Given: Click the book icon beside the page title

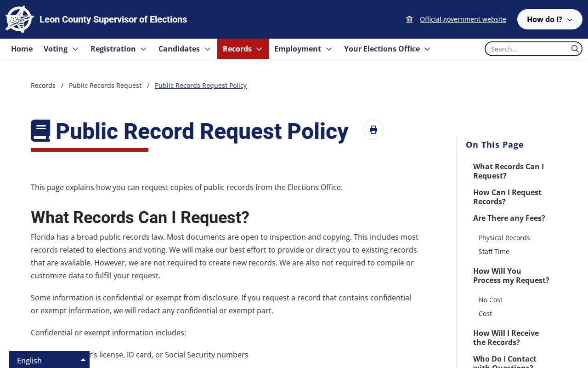Looking at the screenshot, I should 40,131.
